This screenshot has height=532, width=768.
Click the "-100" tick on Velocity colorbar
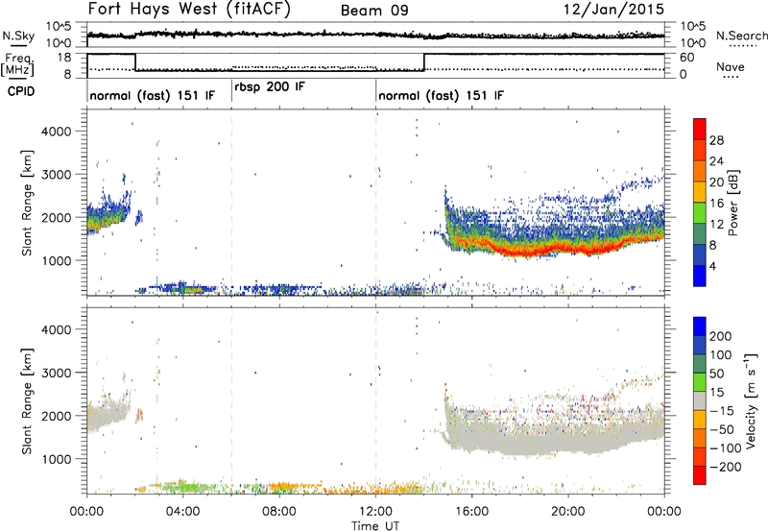point(726,448)
